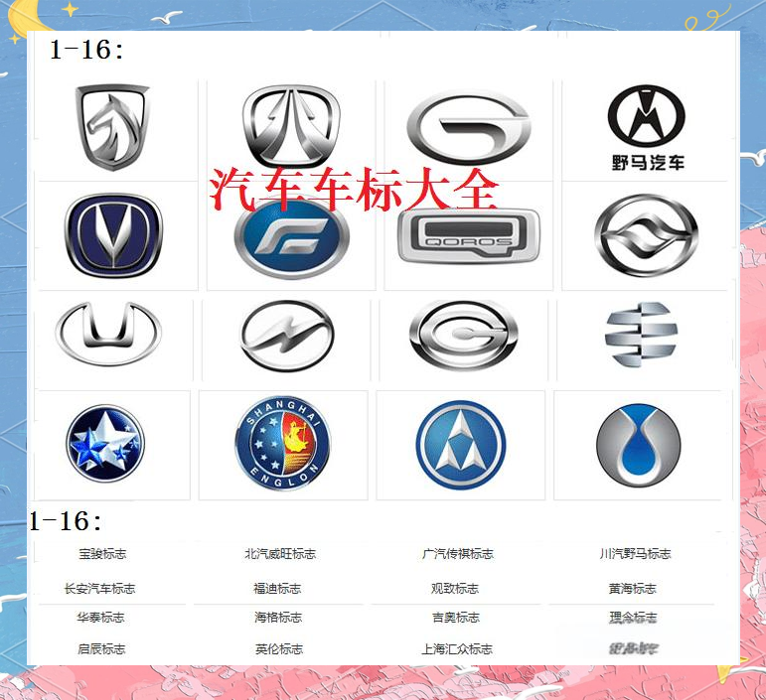
Task: Click the 长安汽车标志 label
Action: coord(99,589)
